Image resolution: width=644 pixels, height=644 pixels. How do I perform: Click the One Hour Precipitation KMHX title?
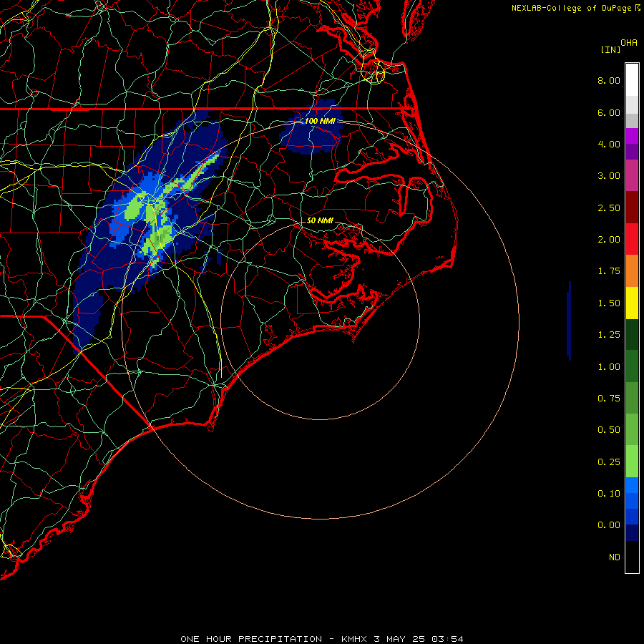pos(321,639)
